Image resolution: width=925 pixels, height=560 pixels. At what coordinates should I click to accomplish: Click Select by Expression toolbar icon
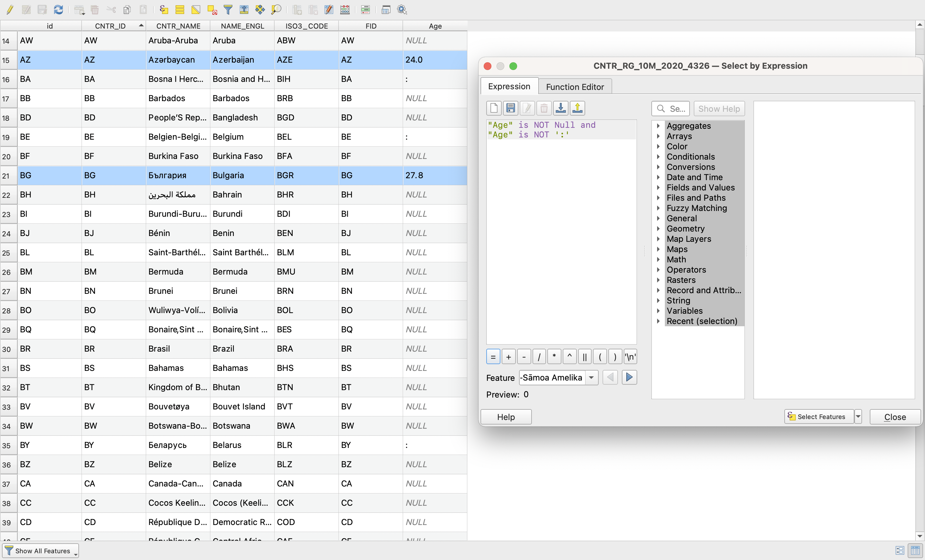(x=164, y=9)
